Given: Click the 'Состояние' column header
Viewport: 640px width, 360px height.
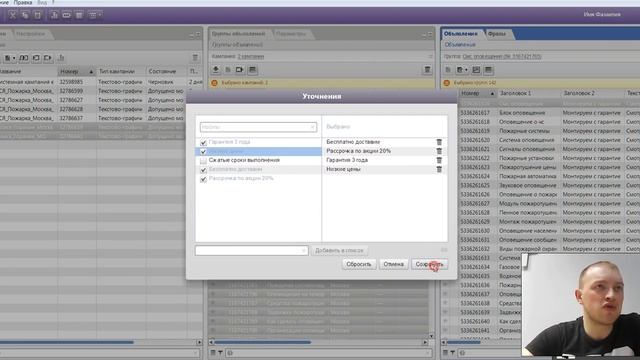Looking at the screenshot, I should pos(167,71).
